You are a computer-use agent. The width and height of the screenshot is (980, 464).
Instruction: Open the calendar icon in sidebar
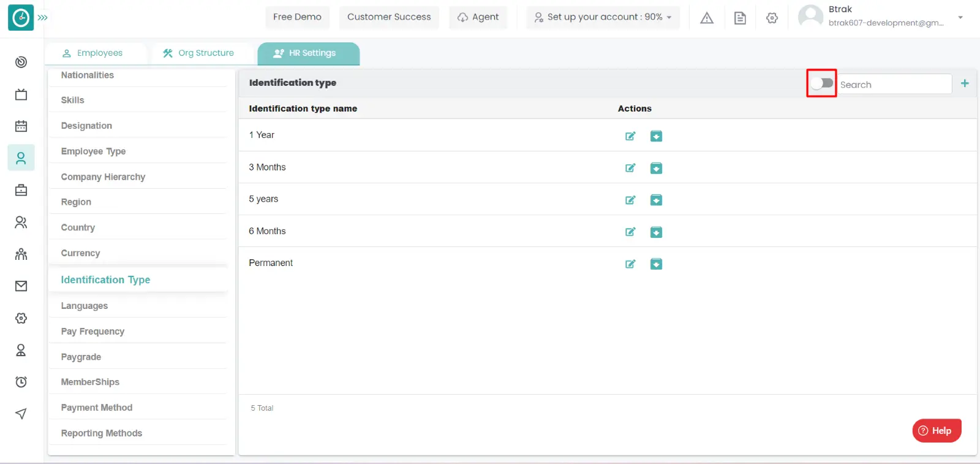(x=21, y=126)
